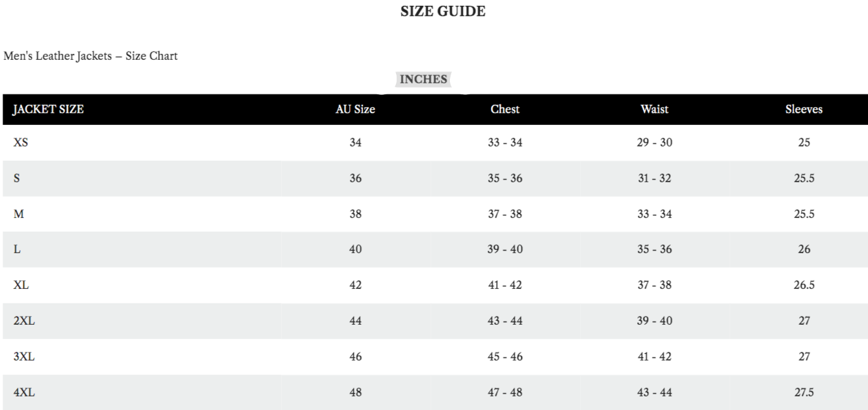Click AU size 46 in the 3XL row
Screen dimensions: 868x410
coord(356,356)
